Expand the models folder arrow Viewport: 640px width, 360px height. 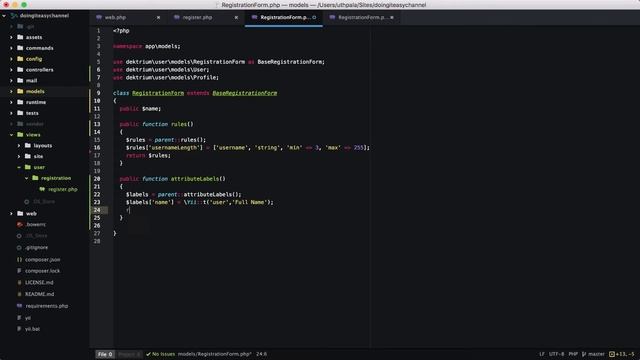click(11, 91)
